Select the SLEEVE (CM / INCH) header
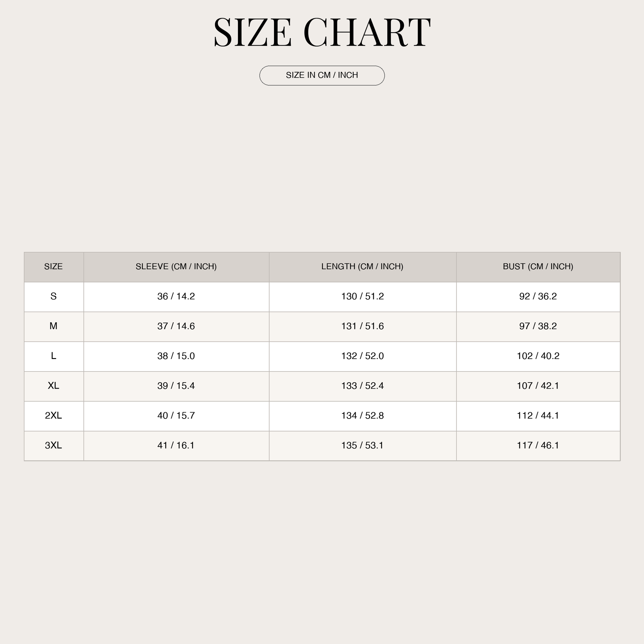This screenshot has height=644, width=644. click(176, 266)
